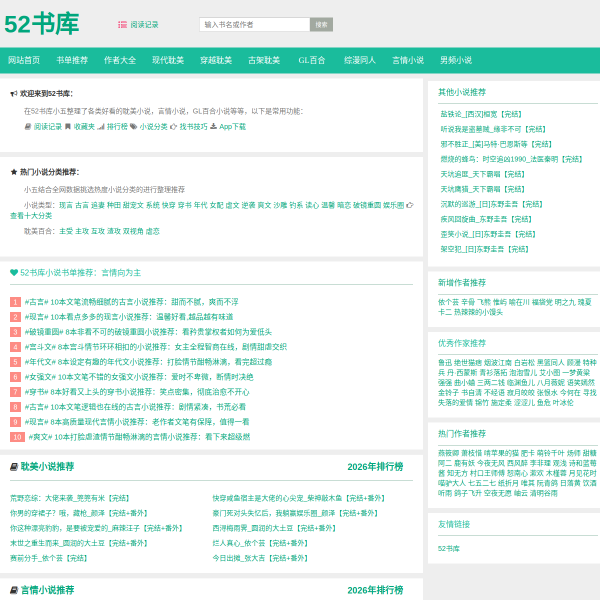Focus the book name or author search field
Viewport: 600px width, 600px height.
click(254, 24)
